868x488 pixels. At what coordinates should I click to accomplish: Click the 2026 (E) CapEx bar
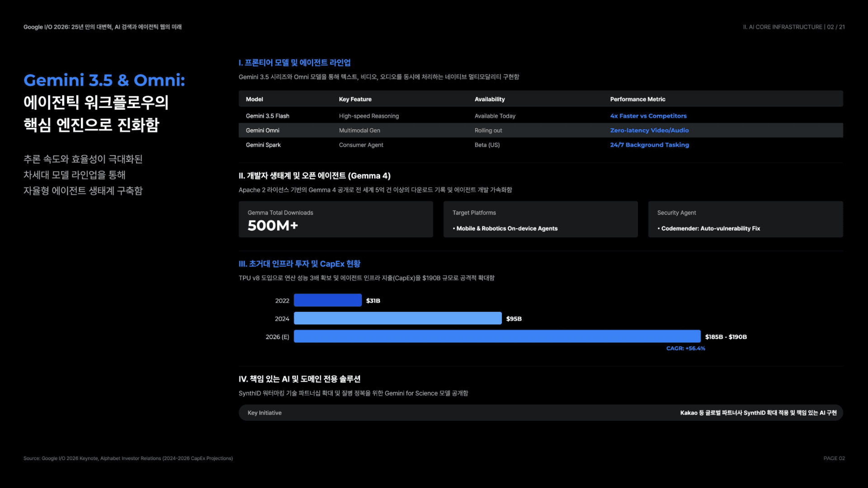click(x=497, y=337)
